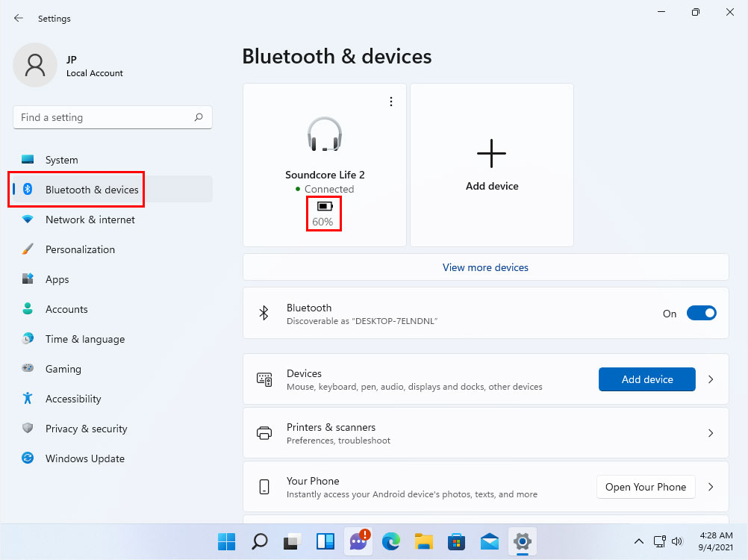Click Open Your Phone button
748x560 pixels.
tap(646, 487)
